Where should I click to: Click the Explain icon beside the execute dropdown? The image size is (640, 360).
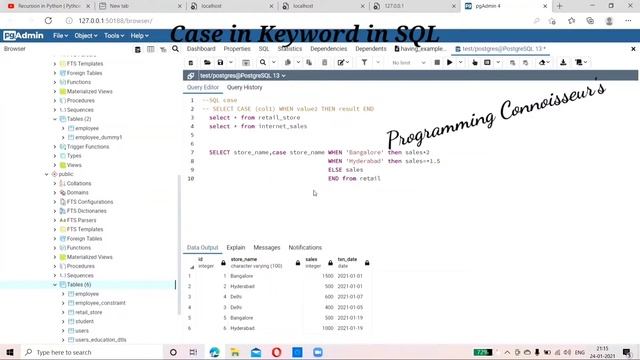click(x=474, y=62)
